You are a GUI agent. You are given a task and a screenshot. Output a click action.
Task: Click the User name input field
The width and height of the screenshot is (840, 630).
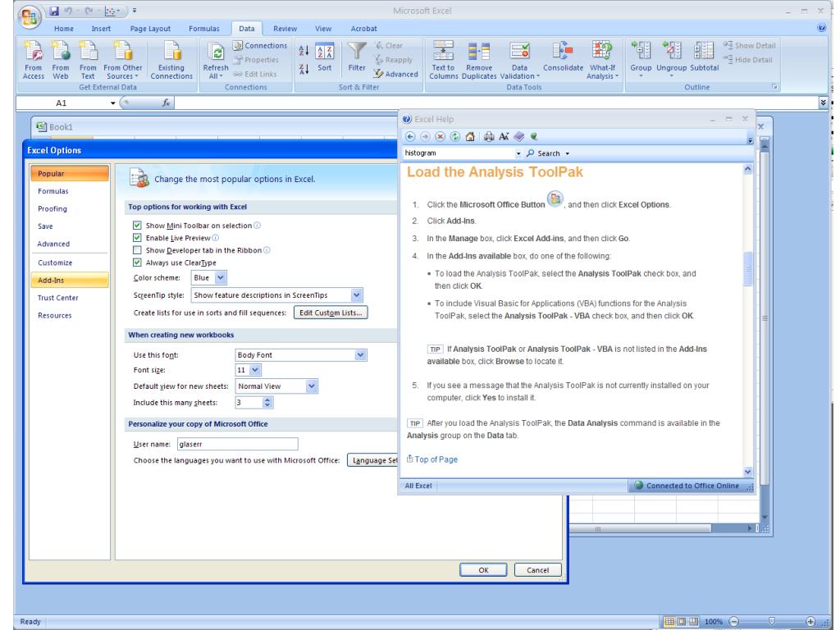[x=237, y=444]
